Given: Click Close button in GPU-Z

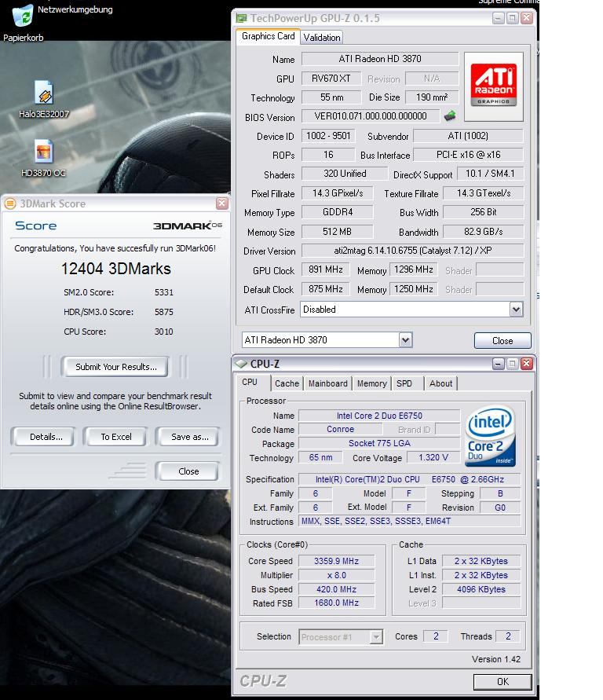Looking at the screenshot, I should coord(502,341).
